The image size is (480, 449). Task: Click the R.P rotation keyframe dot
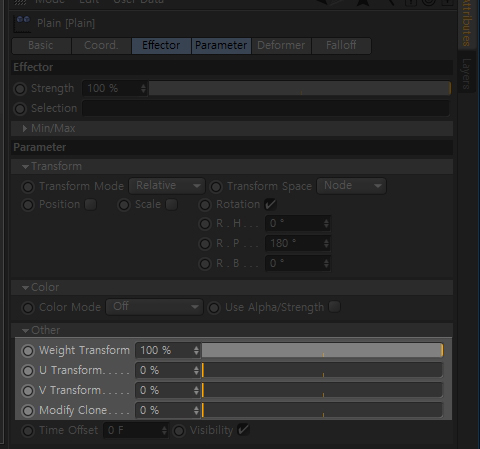(x=205, y=244)
